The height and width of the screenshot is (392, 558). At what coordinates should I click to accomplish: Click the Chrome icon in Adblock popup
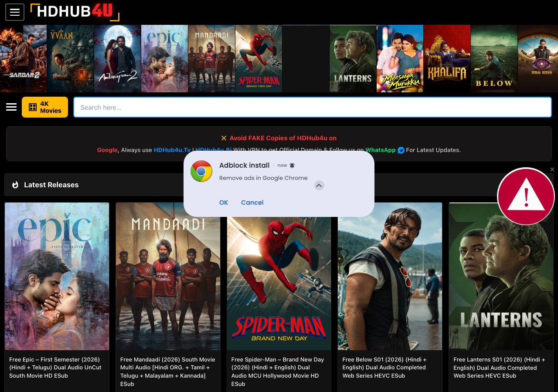click(x=201, y=171)
